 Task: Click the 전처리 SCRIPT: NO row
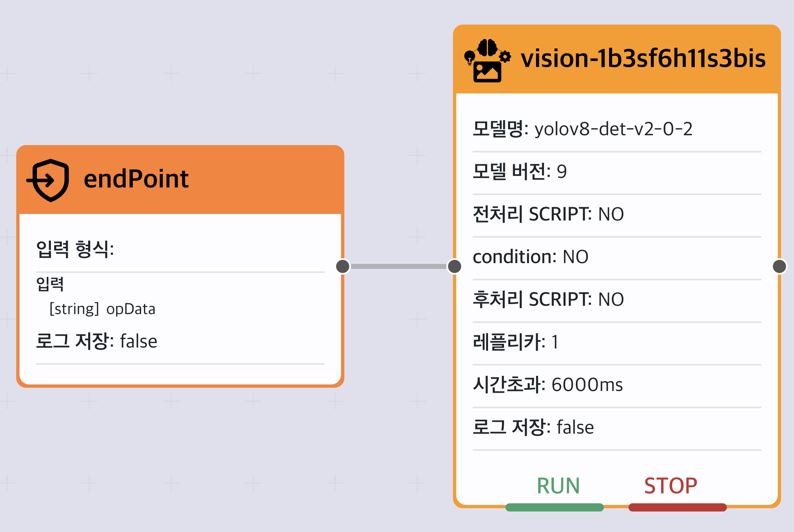617,215
